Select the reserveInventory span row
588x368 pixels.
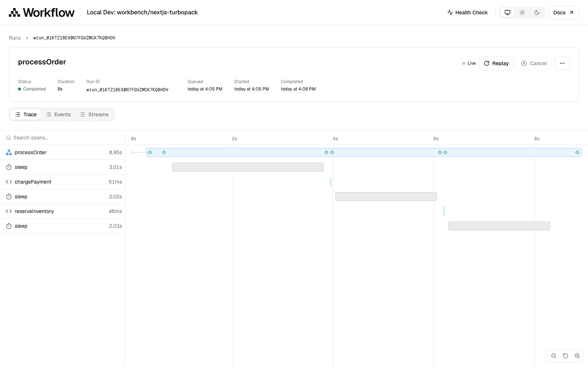click(x=62, y=211)
